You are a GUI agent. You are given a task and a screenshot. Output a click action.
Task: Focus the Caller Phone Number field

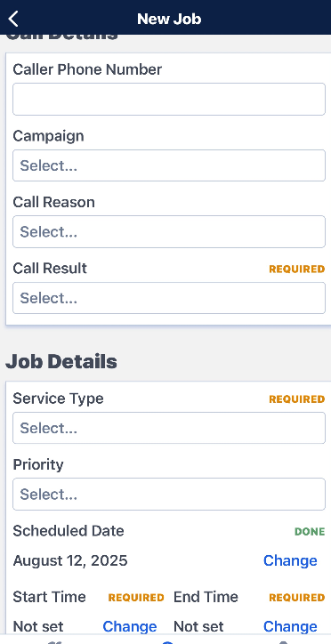[x=169, y=99]
